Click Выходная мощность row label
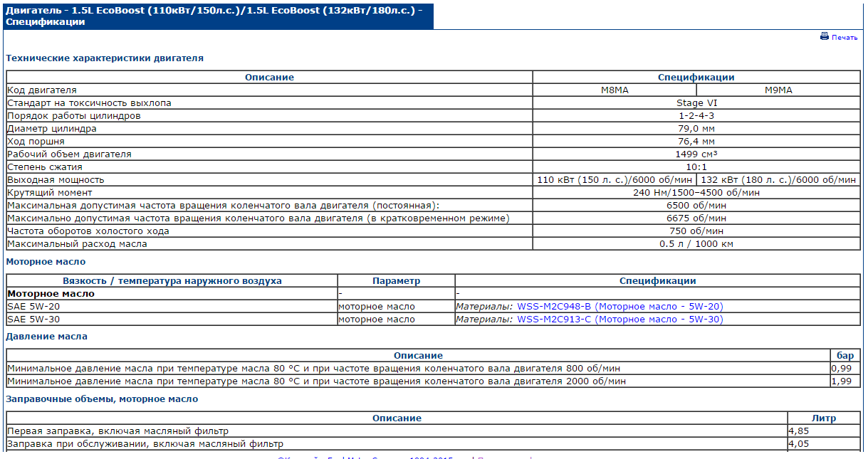 point(56,180)
